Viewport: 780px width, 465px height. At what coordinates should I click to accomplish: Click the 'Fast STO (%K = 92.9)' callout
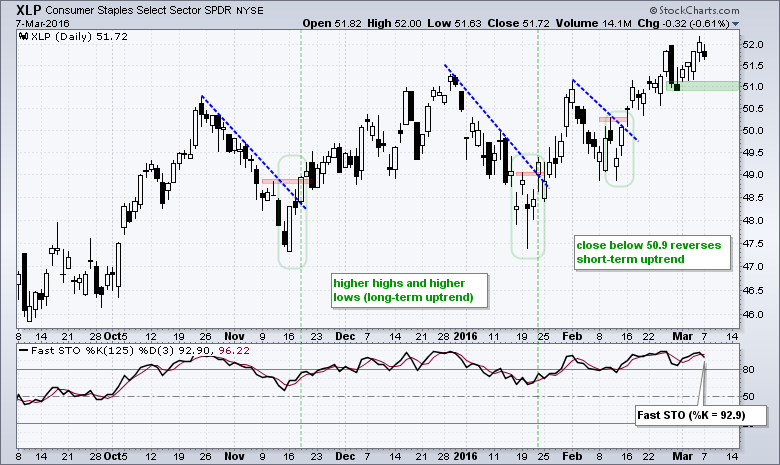(x=701, y=415)
